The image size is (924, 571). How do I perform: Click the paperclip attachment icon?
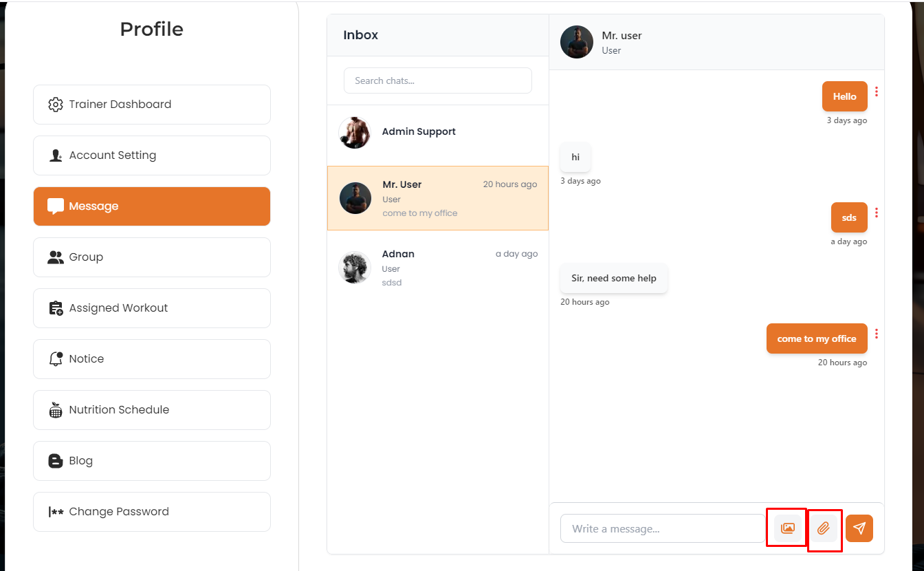824,528
